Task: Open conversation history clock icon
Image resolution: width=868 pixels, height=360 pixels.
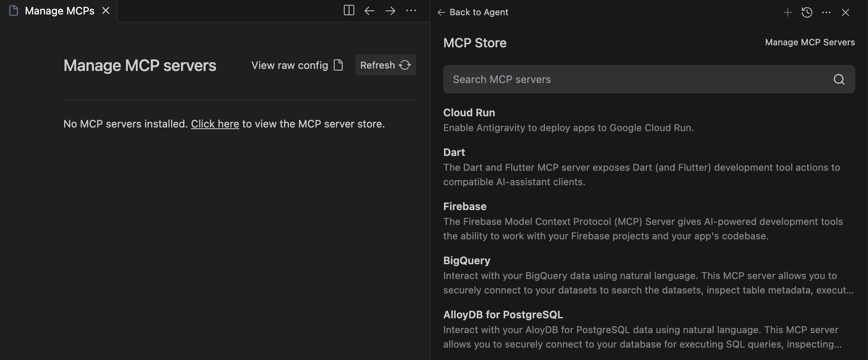Action: pos(807,12)
